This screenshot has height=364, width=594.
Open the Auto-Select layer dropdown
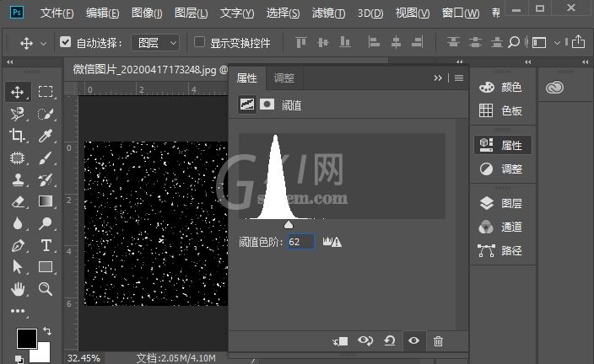tap(155, 43)
